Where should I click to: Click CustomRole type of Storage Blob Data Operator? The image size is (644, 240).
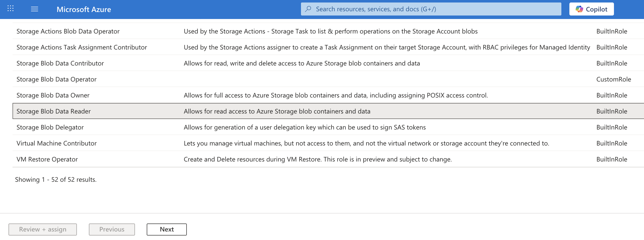click(x=613, y=79)
